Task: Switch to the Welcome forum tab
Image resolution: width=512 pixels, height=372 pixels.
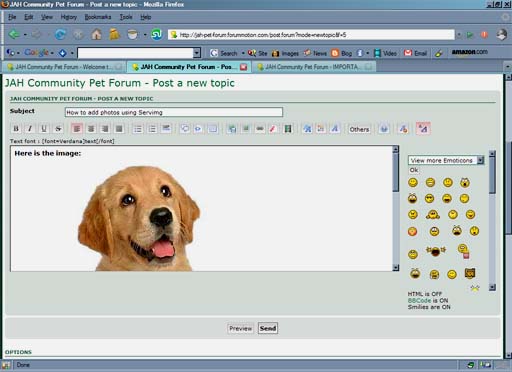Action: pos(64,67)
